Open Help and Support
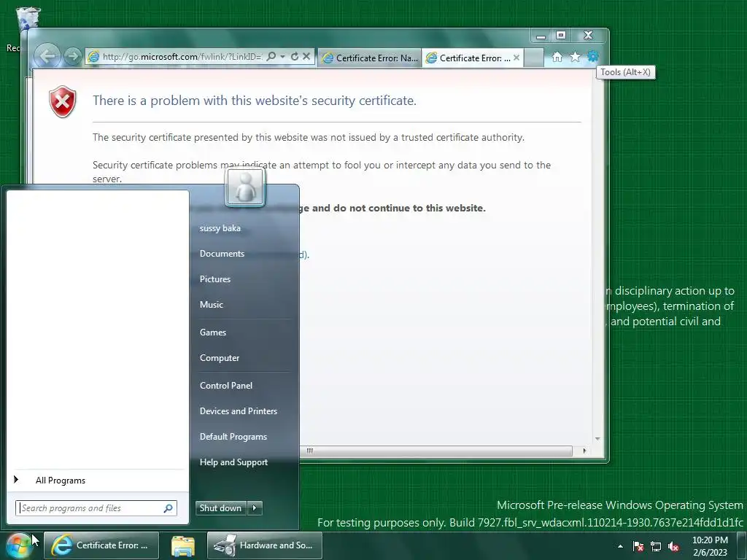 (233, 462)
